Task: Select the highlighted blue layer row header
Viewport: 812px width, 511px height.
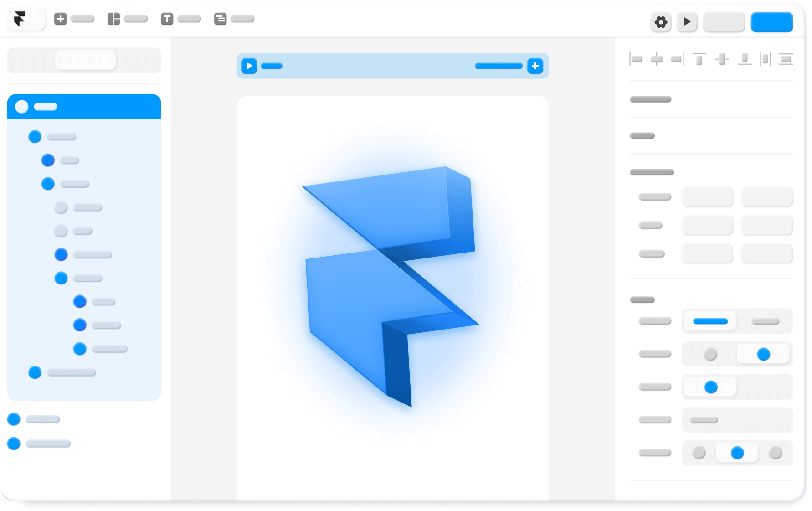Action: tap(84, 107)
